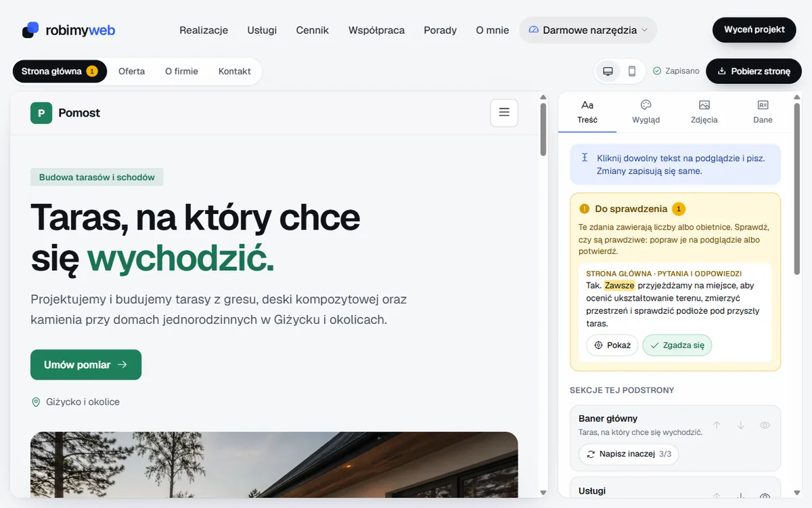Click the Pomost site name text

click(79, 113)
